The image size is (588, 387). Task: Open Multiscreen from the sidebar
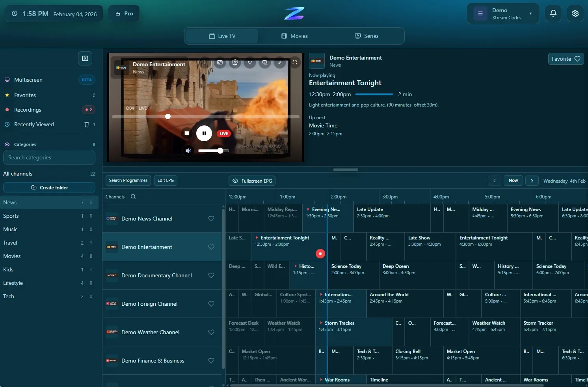pyautogui.click(x=49, y=80)
